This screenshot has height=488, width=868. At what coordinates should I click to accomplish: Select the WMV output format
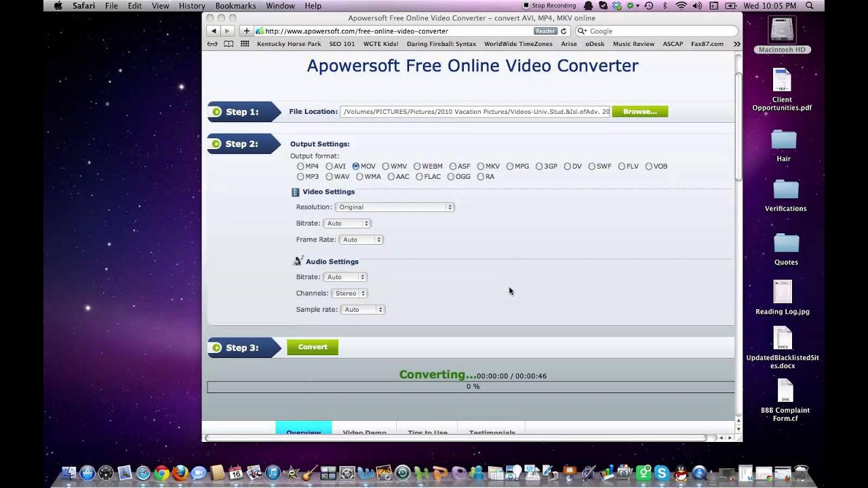point(385,166)
